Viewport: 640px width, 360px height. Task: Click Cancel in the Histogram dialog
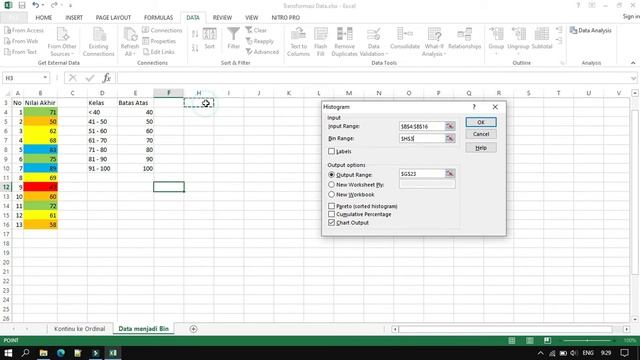pos(481,134)
